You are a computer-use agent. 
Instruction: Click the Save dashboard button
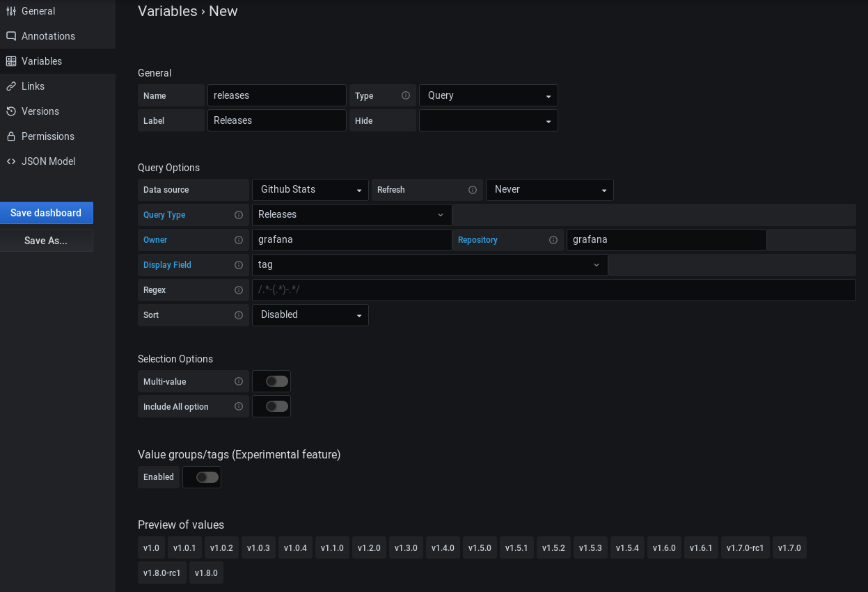[x=46, y=212]
